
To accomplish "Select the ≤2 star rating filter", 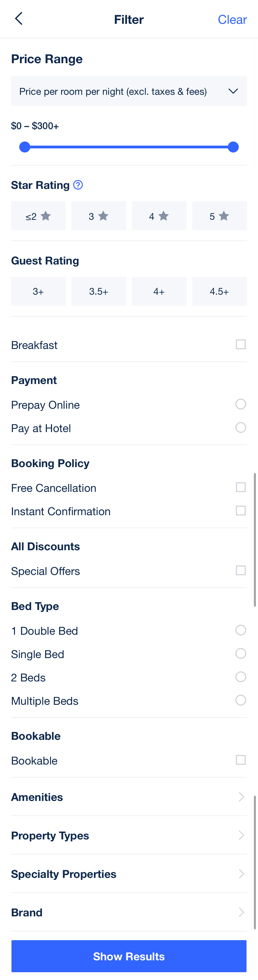I will [x=38, y=215].
